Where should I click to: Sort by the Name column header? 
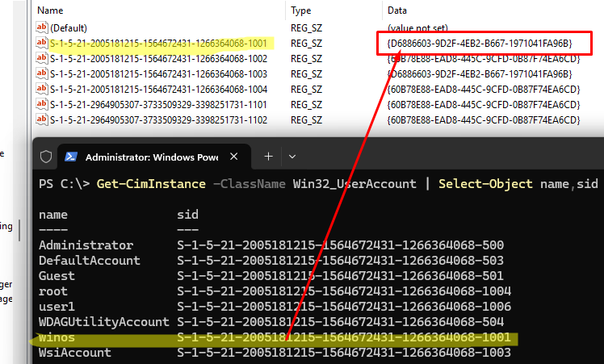(50, 10)
